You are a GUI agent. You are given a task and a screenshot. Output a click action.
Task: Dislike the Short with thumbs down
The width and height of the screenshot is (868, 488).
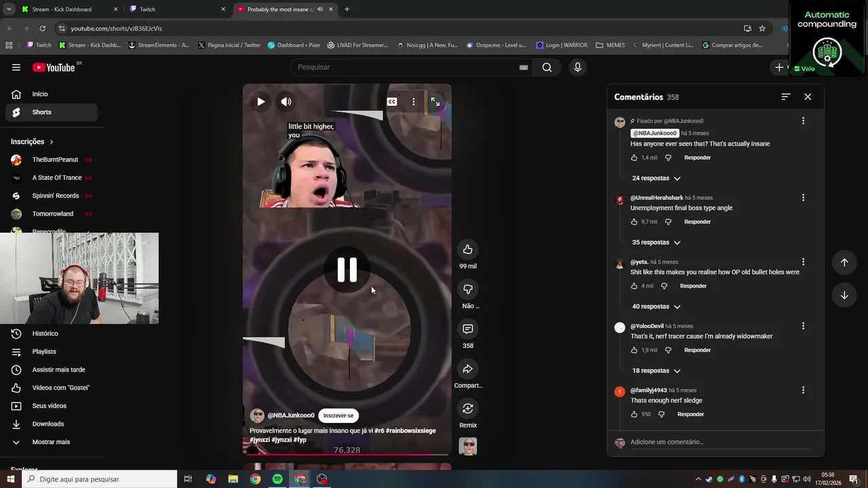pyautogui.click(x=468, y=289)
